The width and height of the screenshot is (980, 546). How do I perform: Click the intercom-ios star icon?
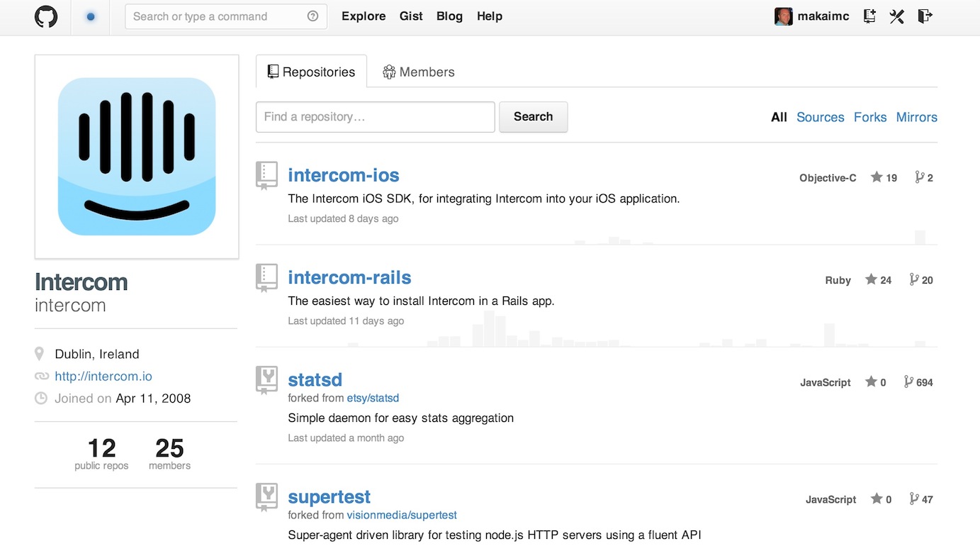[877, 177]
